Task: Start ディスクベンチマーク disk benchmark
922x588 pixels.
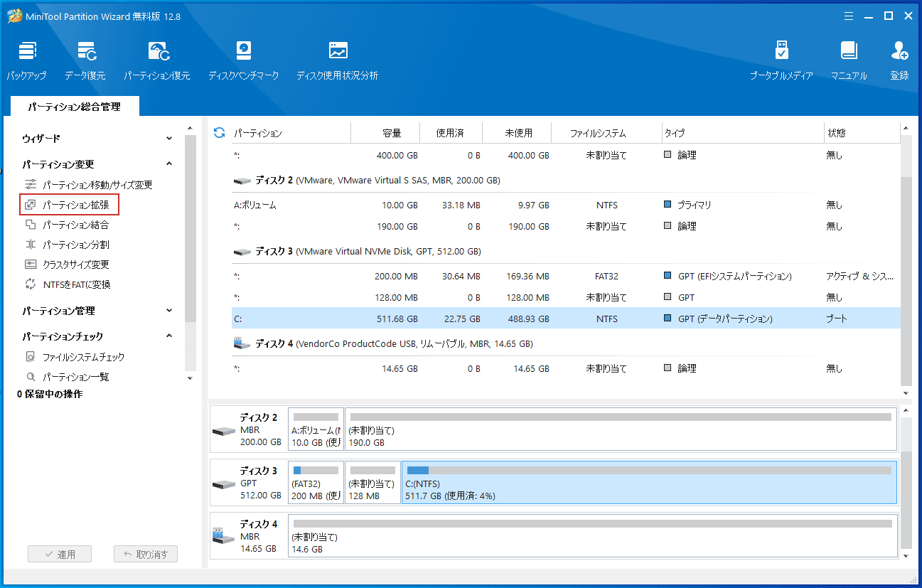Action: click(x=244, y=60)
